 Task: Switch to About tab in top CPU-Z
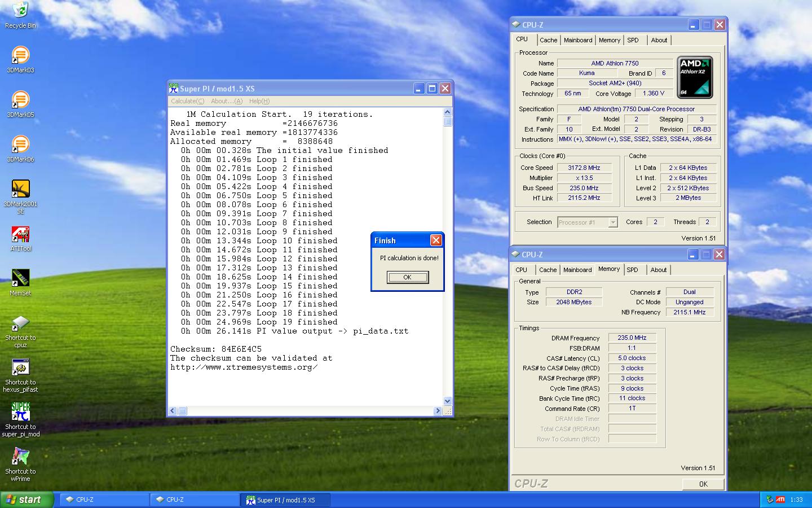click(659, 40)
